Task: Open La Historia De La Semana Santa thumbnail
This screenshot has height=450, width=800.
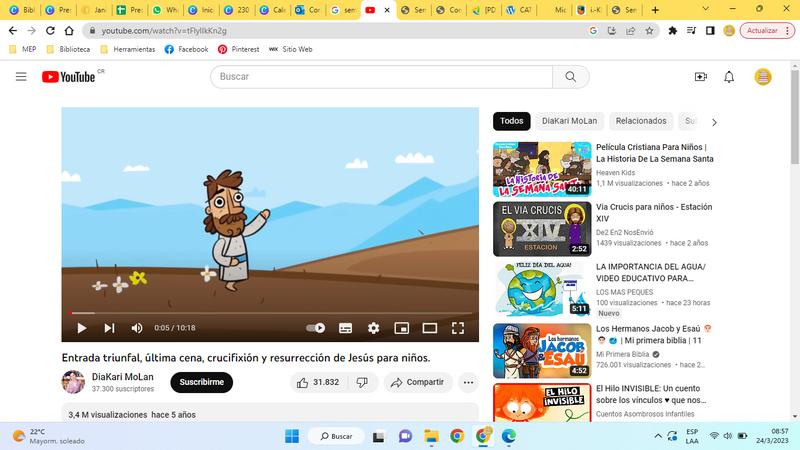Action: click(x=542, y=169)
